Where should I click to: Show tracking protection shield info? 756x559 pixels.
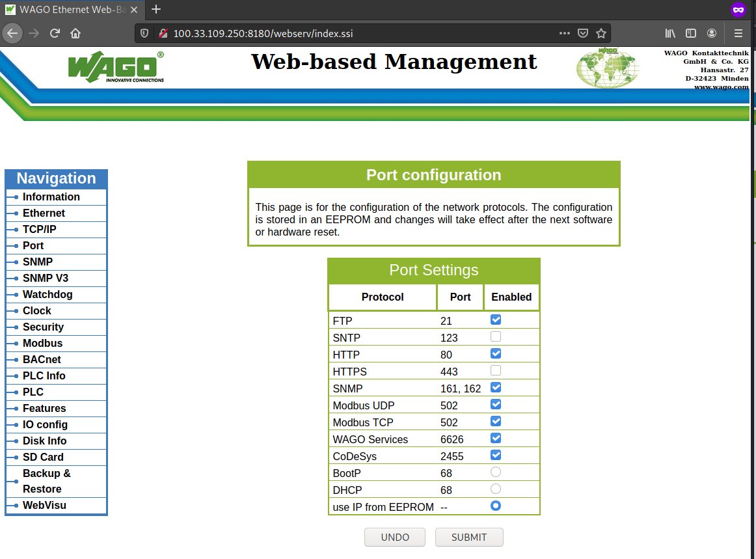tap(144, 33)
